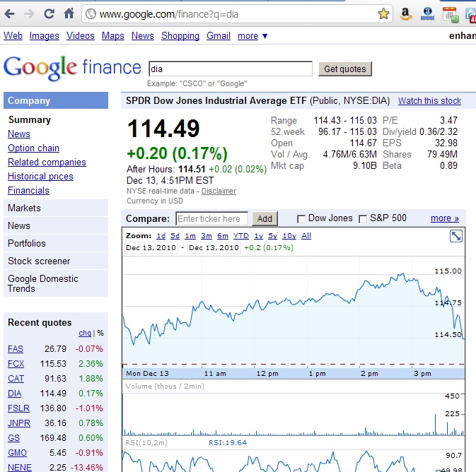Click the Add compare button
This screenshot has width=476, height=472.
(265, 219)
